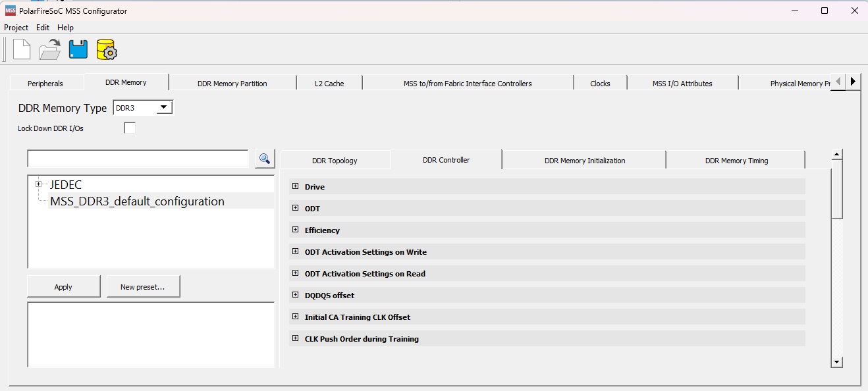Switch to the L2 Cache tab
Screen dimensions: 868x391
[x=329, y=83]
